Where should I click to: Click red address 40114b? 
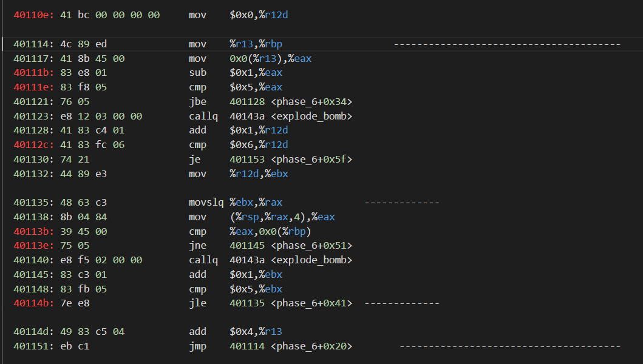click(x=34, y=303)
